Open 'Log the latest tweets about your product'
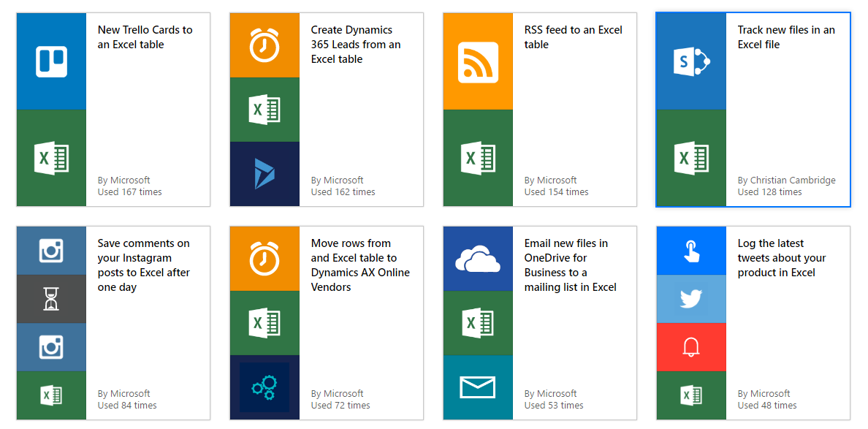Image resolution: width=868 pixels, height=429 pixels. pos(782,258)
